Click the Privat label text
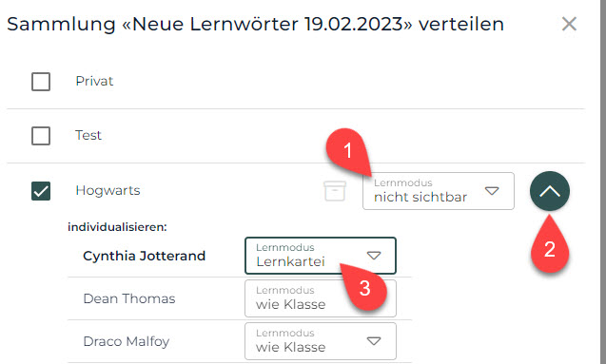 click(x=94, y=81)
